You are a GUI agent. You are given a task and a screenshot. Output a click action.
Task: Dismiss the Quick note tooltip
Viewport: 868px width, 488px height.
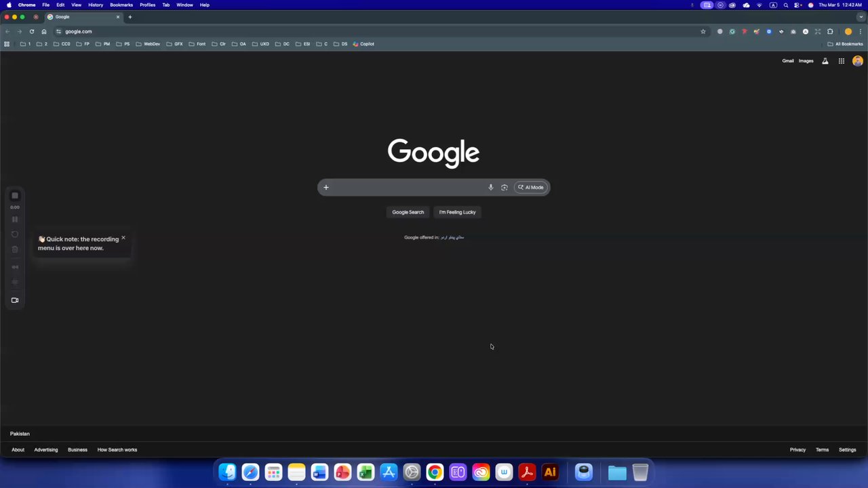pos(123,238)
